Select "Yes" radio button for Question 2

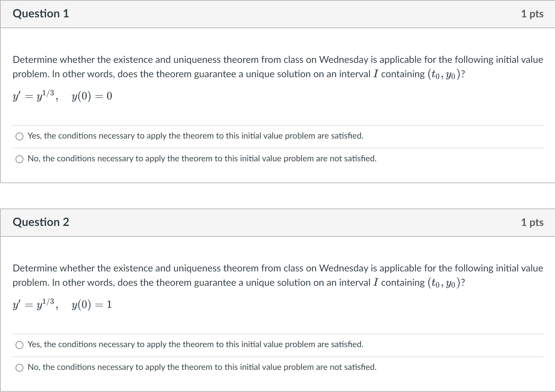[19, 345]
